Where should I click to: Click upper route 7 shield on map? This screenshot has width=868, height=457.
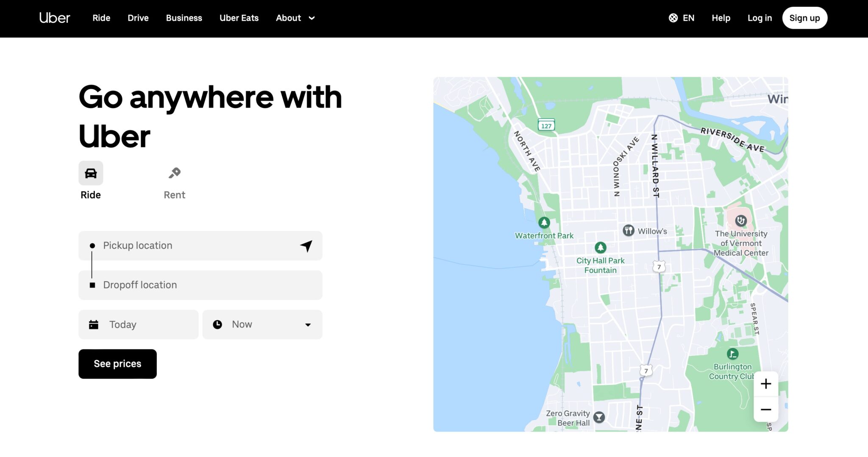[x=659, y=266]
